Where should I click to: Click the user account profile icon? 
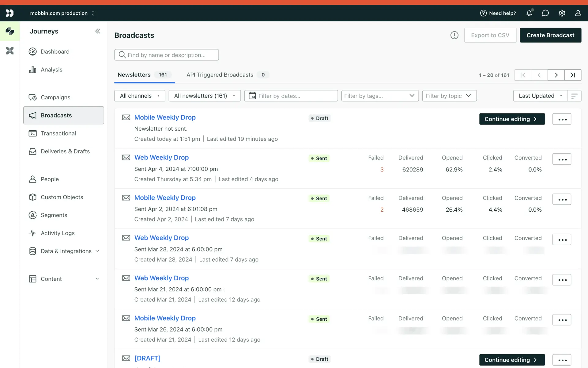click(x=578, y=13)
